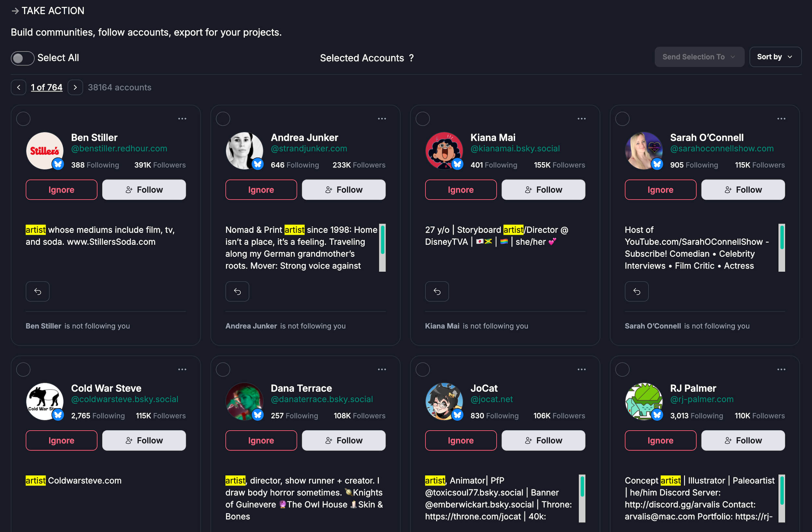Image resolution: width=812 pixels, height=532 pixels.
Task: Click the question mark beside Selected Accounts
Action: (412, 58)
